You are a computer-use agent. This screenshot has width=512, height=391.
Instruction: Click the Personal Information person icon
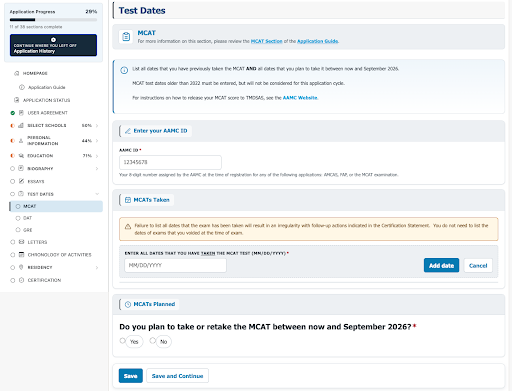pyautogui.click(x=21, y=141)
